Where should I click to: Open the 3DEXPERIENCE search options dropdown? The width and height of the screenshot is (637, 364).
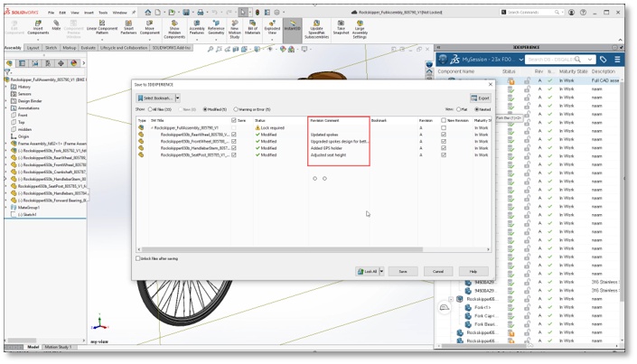coord(590,60)
